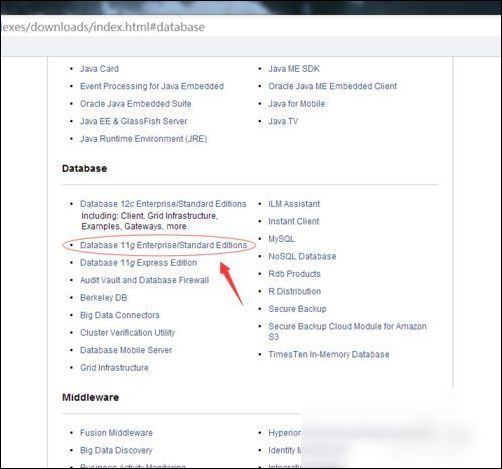Click the Database section heading
Image resolution: width=502 pixels, height=469 pixels.
click(x=85, y=168)
